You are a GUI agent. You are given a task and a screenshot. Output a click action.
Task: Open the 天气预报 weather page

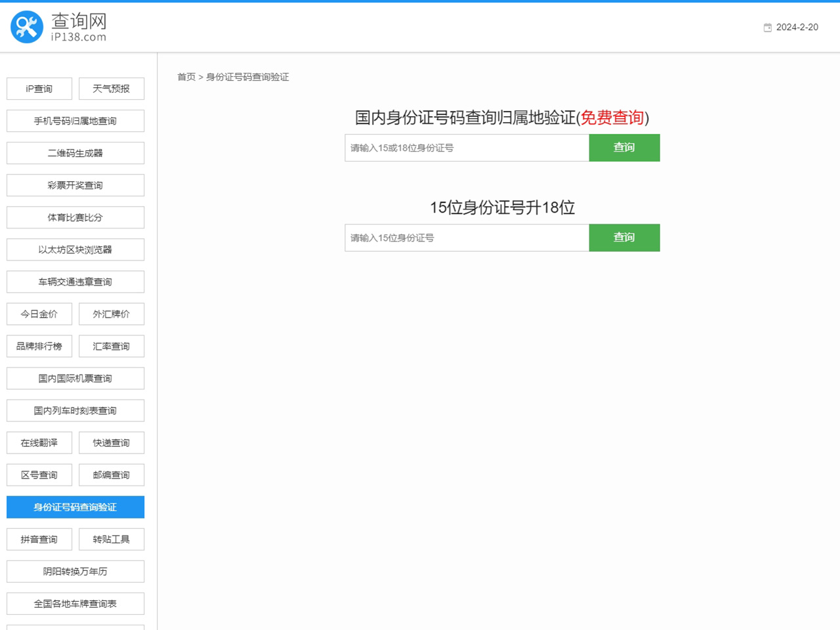tap(111, 89)
